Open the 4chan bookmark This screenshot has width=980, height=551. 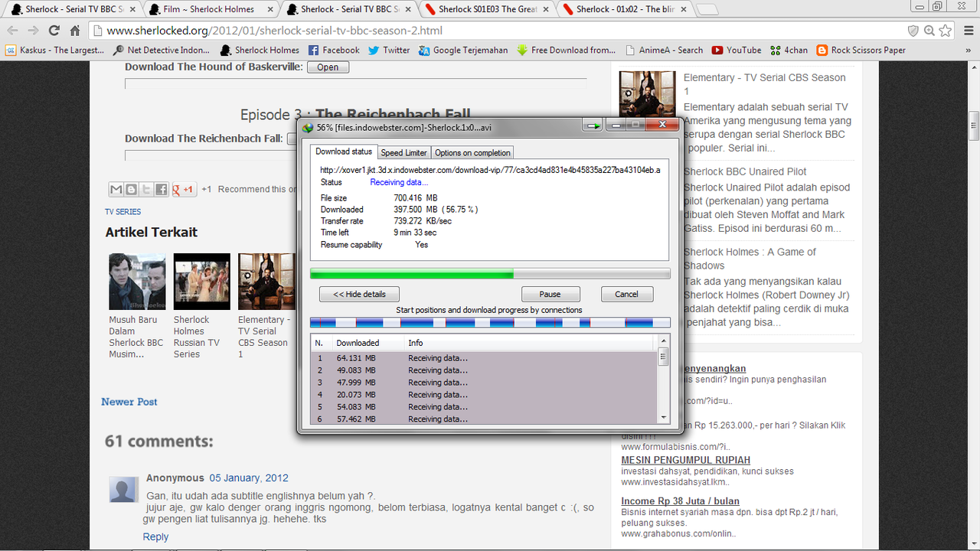point(789,50)
